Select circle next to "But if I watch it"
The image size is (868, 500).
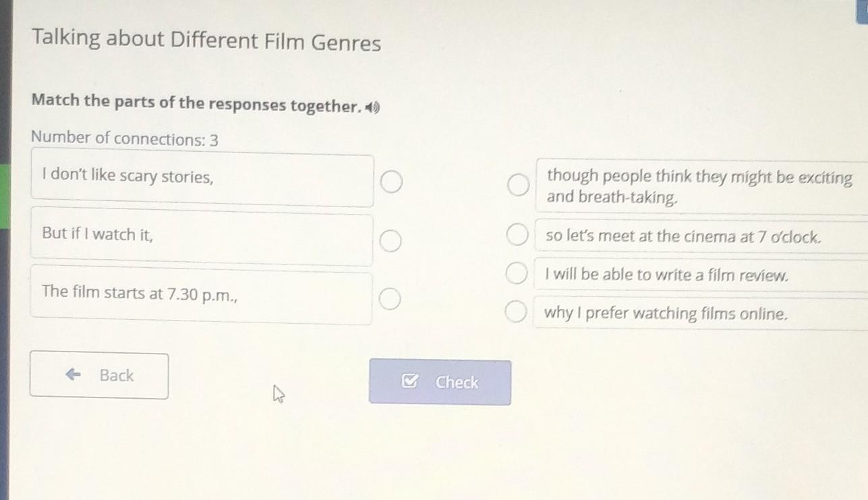click(x=390, y=240)
